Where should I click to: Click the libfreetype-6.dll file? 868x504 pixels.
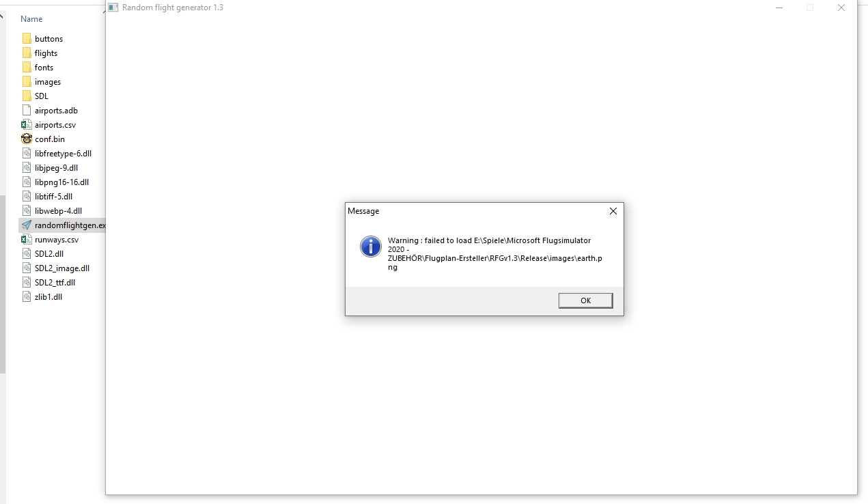(x=63, y=154)
